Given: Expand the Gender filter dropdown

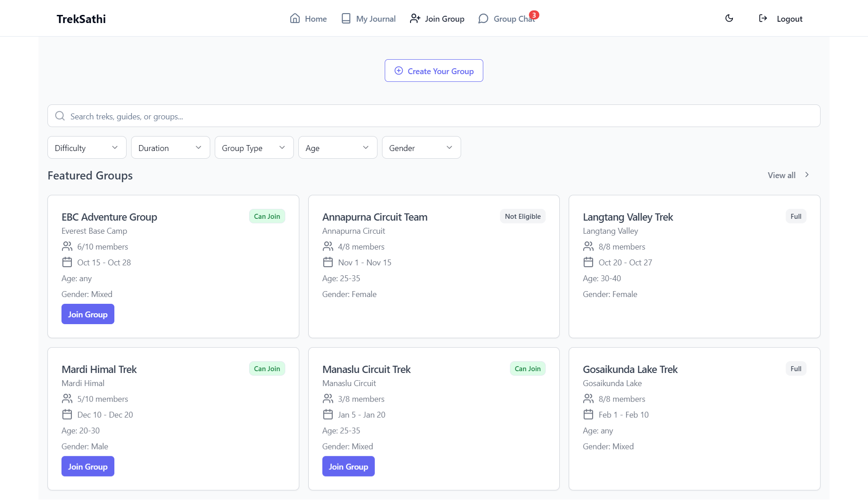Looking at the screenshot, I should (x=421, y=148).
